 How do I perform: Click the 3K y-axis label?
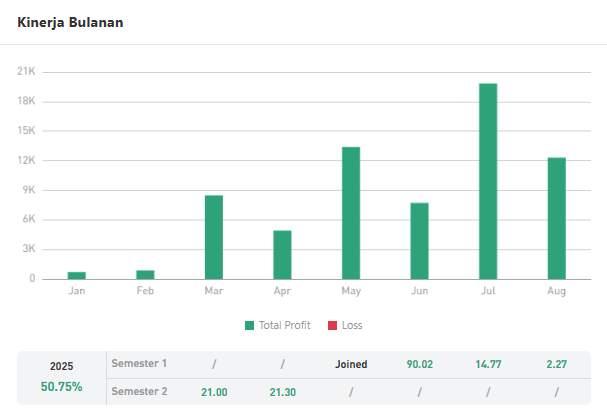click(x=29, y=249)
